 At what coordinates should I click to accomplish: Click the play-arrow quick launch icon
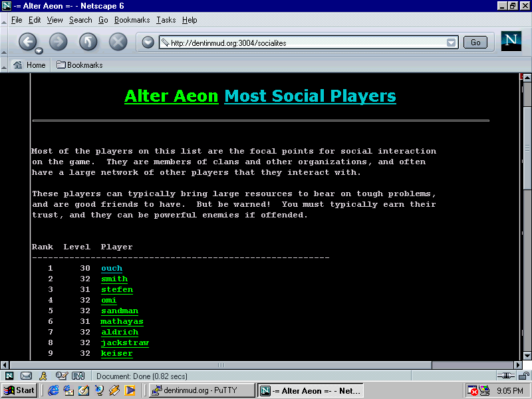coord(130,390)
